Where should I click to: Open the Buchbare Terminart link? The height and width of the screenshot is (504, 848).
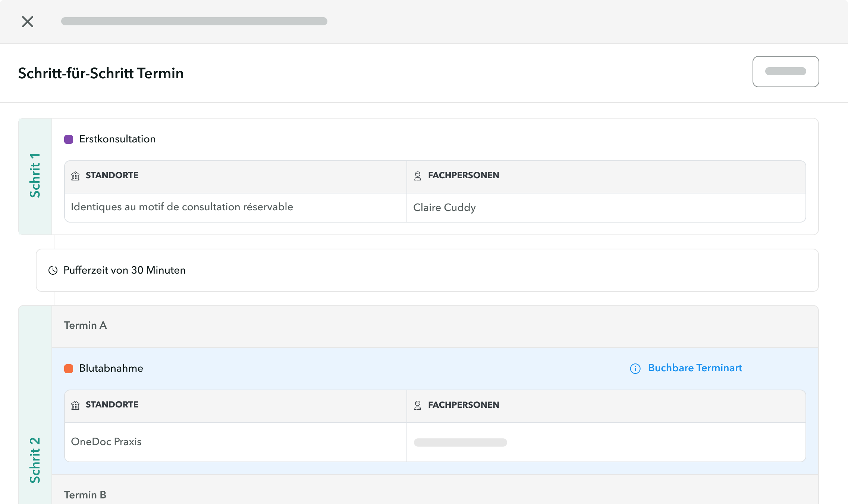pyautogui.click(x=695, y=368)
